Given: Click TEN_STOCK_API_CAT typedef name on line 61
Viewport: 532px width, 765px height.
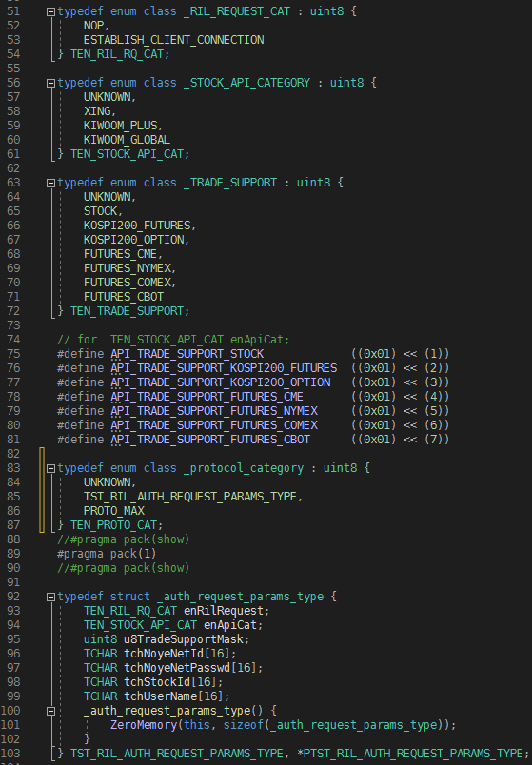Looking at the screenshot, I should 128,154.
